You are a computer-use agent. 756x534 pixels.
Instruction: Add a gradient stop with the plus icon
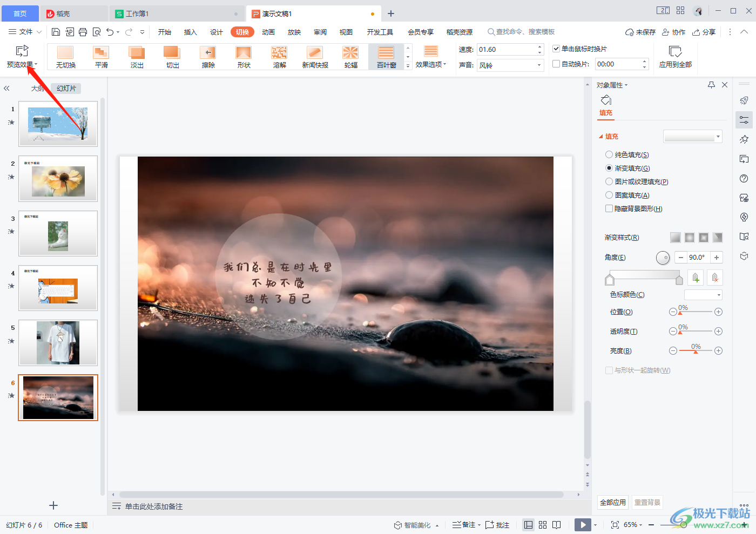[696, 278]
